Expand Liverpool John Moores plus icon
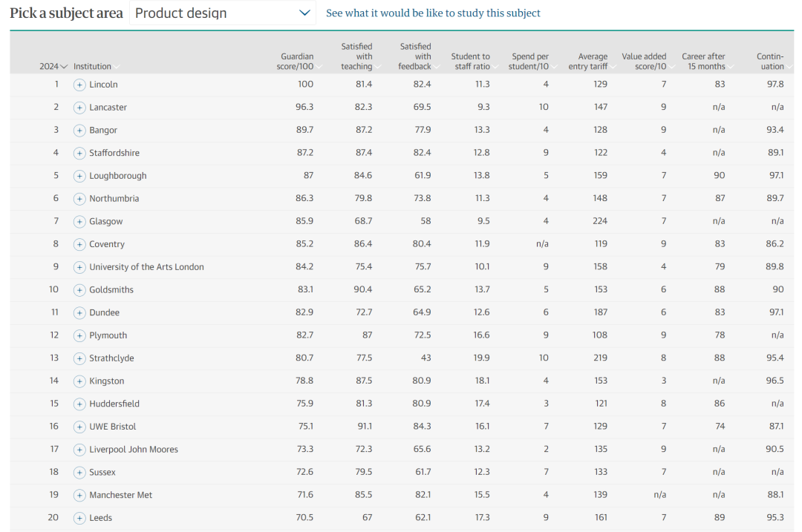Viewport: 802px width, 532px height. [79, 450]
